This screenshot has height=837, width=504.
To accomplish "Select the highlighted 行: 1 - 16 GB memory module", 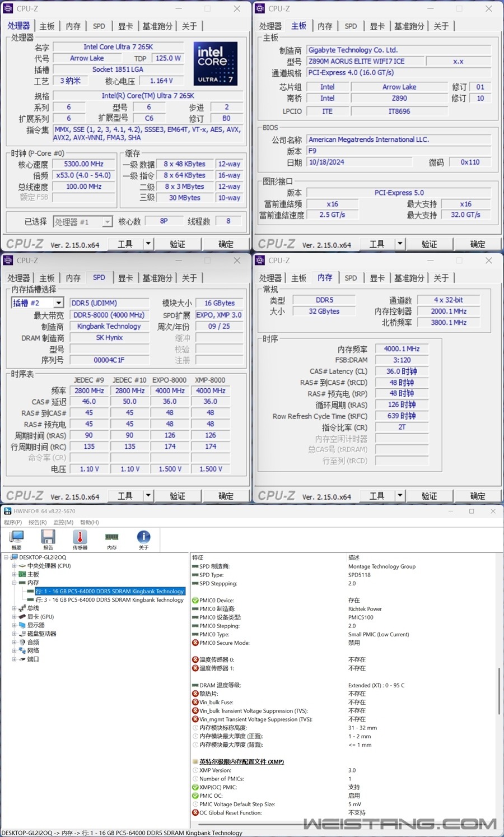I will [110, 591].
